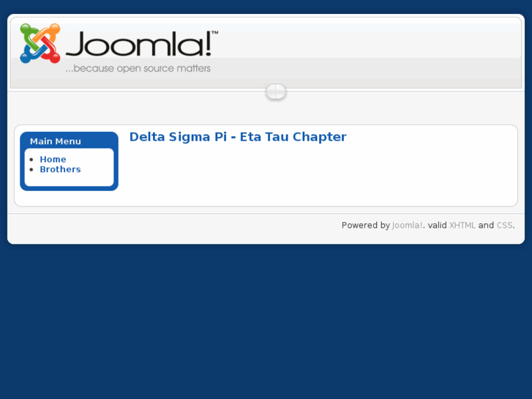This screenshot has width=532, height=399.
Task: Click the Main Menu module heading
Action: click(56, 141)
